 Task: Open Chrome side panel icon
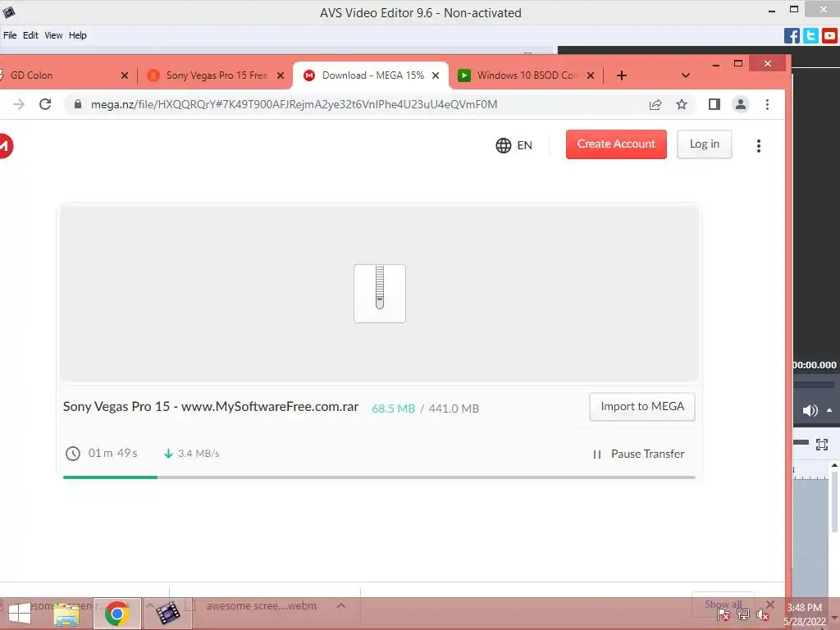tap(714, 104)
